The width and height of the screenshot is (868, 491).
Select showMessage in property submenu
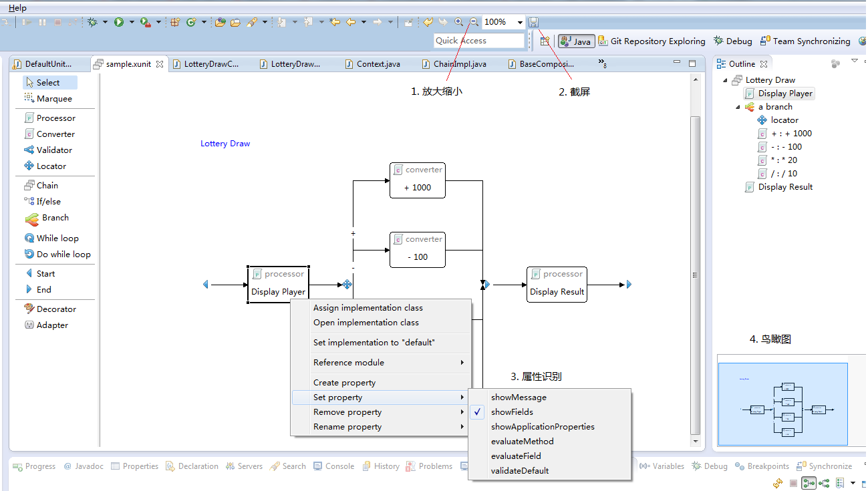tap(550, 397)
